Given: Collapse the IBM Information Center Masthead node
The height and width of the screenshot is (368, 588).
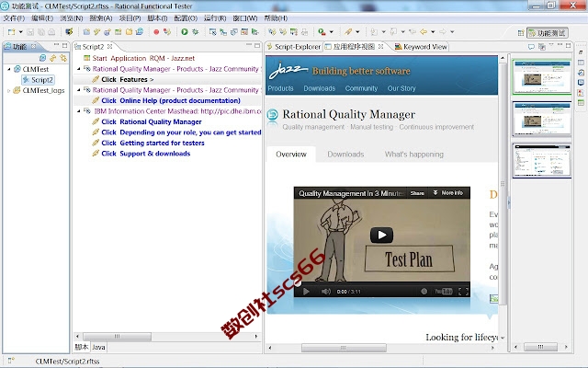Looking at the screenshot, I should click(79, 111).
